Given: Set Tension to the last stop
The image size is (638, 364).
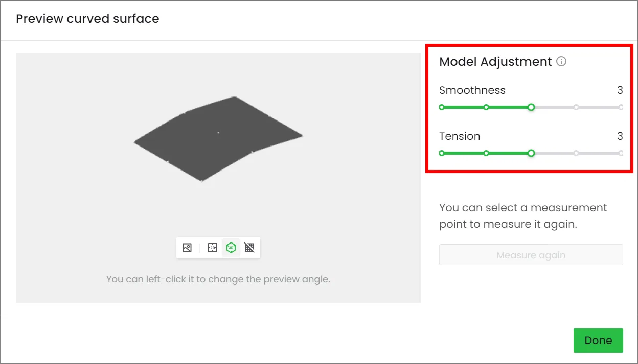Looking at the screenshot, I should (621, 153).
